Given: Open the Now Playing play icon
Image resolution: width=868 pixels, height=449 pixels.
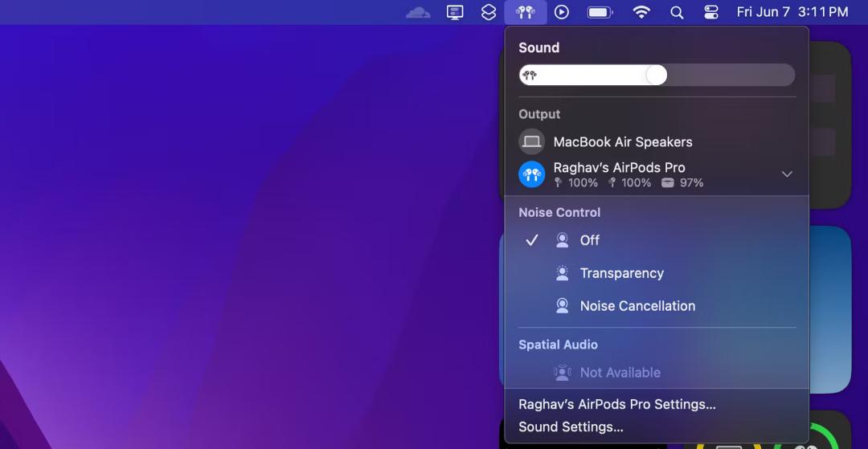Looking at the screenshot, I should [562, 12].
